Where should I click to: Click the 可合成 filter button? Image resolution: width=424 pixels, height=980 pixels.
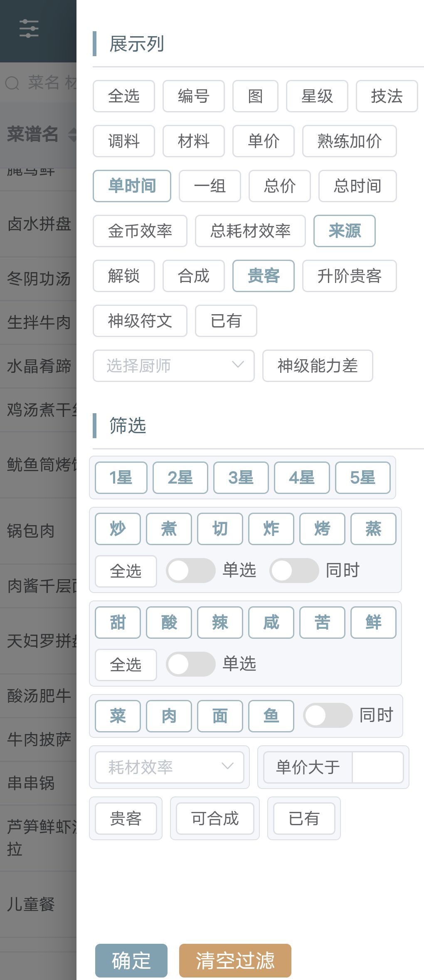tap(215, 819)
